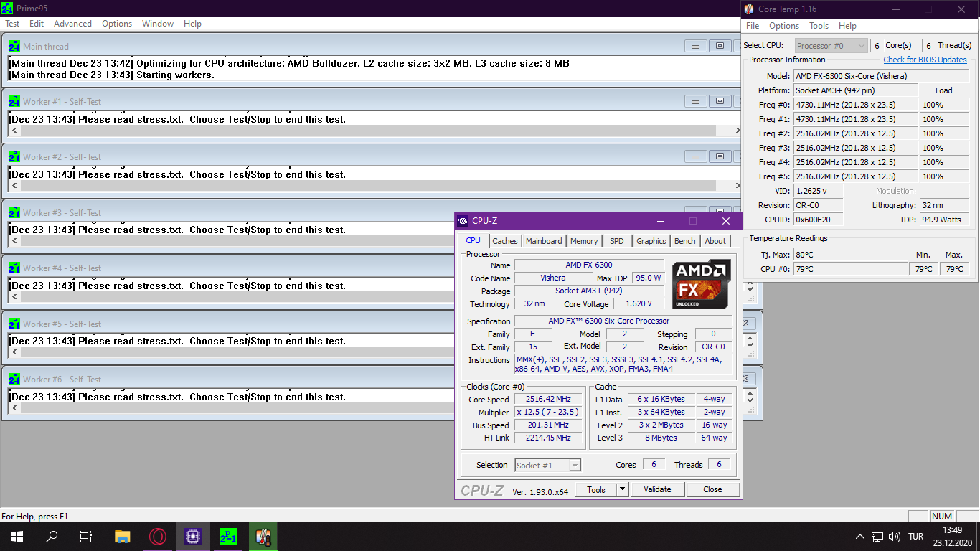
Task: Switch to the SPD tab in CPU-Z
Action: 617,241
